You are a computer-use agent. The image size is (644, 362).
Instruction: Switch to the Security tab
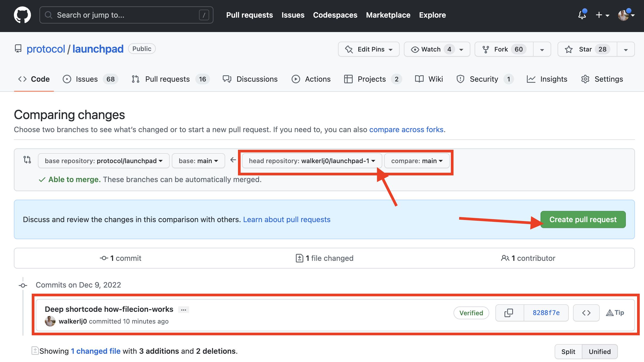coord(485,79)
